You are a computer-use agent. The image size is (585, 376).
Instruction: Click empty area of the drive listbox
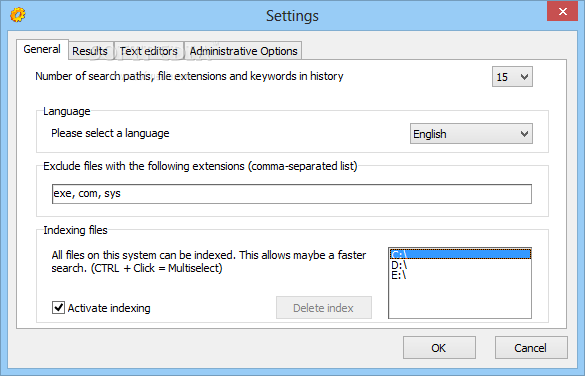point(460,299)
